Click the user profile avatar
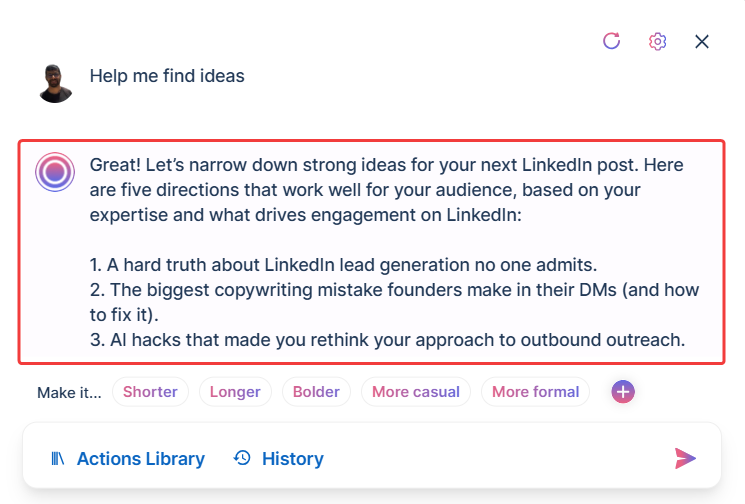 pyautogui.click(x=56, y=84)
